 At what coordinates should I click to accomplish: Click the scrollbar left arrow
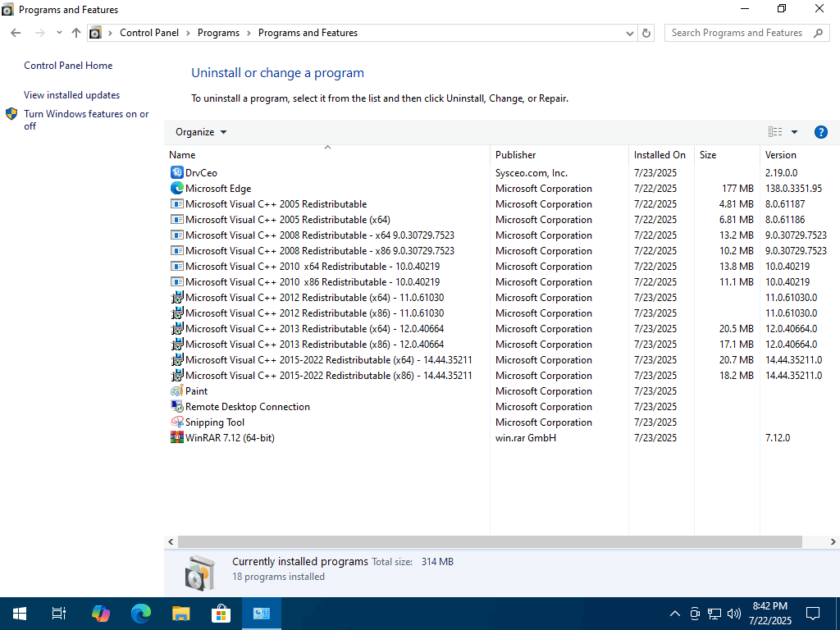click(171, 541)
